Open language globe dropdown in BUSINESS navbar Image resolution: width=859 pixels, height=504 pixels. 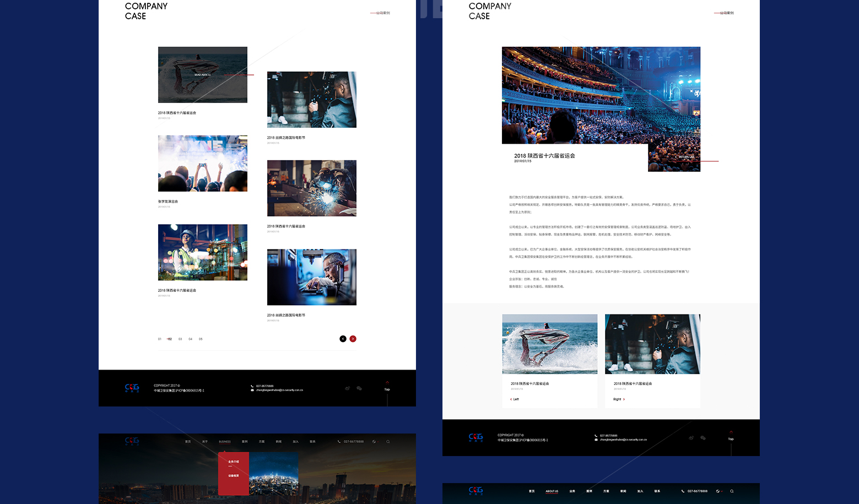(x=374, y=442)
